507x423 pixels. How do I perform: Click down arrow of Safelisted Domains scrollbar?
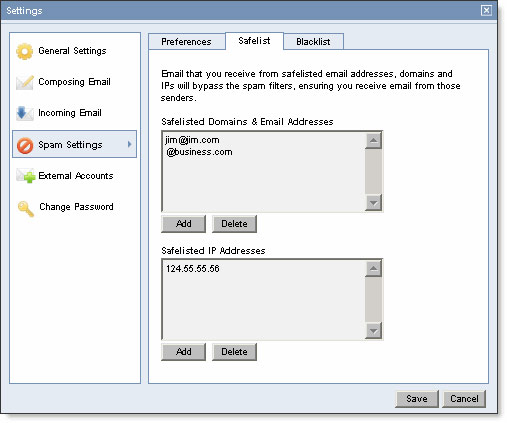[x=373, y=203]
